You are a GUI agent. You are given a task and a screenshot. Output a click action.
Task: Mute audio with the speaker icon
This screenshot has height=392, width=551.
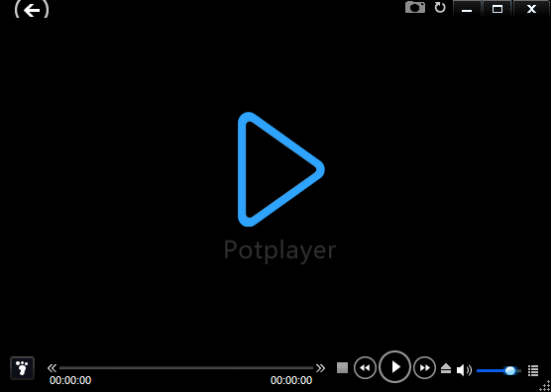[464, 370]
